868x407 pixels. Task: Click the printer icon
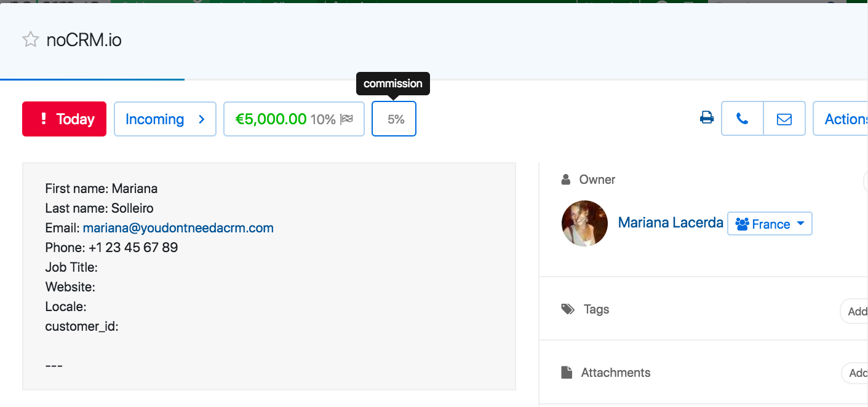(707, 118)
